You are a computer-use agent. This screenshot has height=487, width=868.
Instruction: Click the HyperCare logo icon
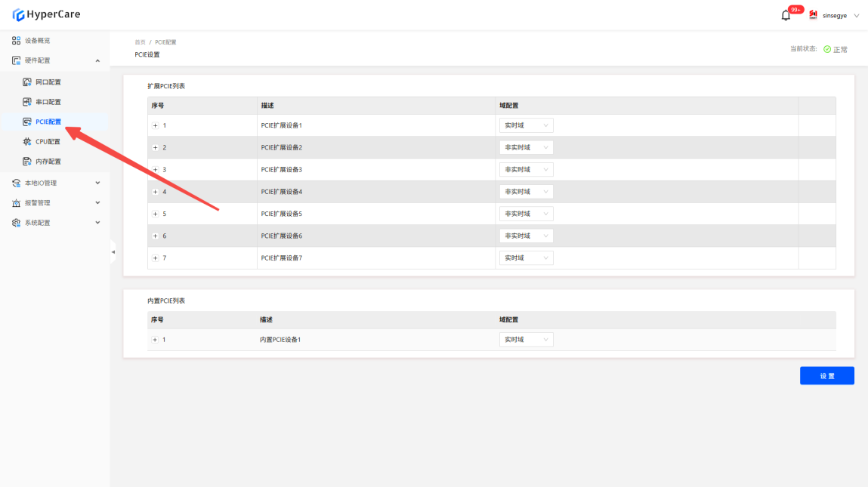coord(18,15)
